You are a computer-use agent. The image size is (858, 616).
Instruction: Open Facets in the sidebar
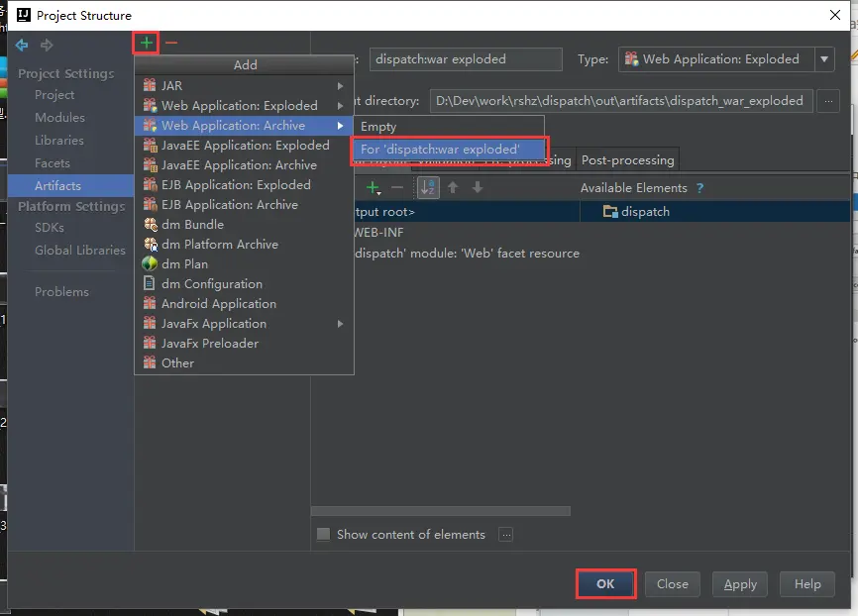[52, 163]
